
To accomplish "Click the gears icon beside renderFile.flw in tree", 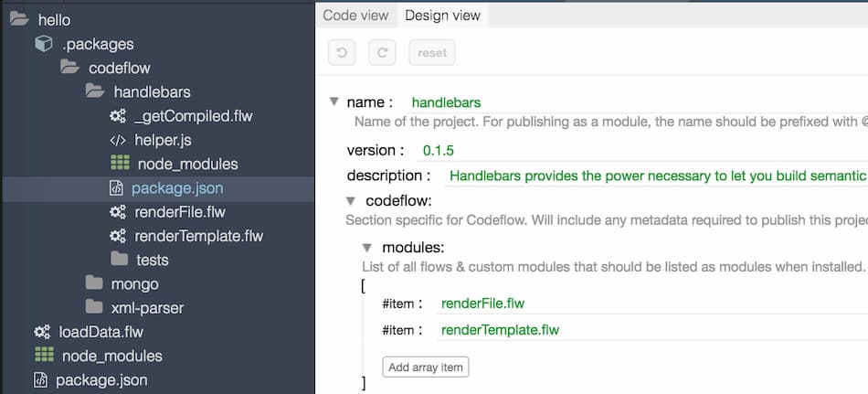I will point(117,212).
